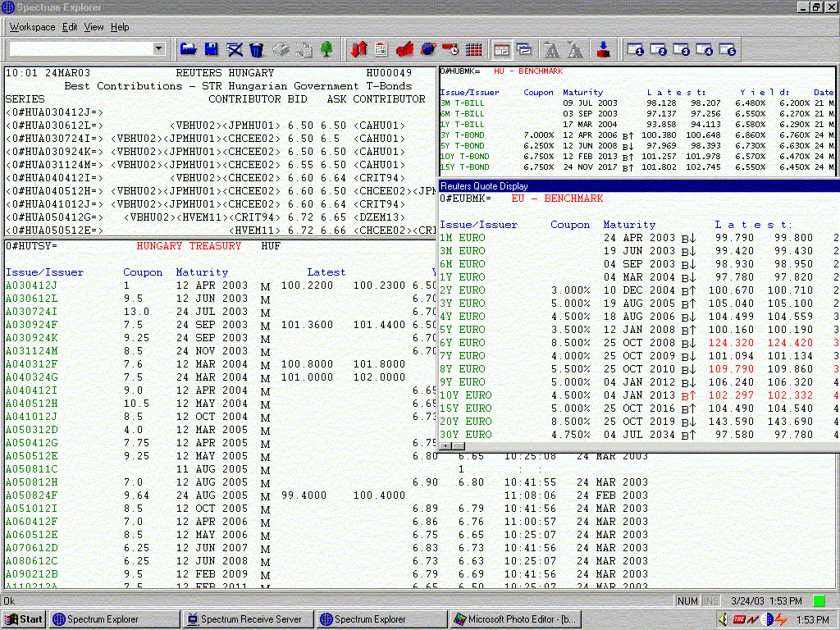The width and height of the screenshot is (840, 630).
Task: Click the EU Benchmark horizontal scrollbar left arrow
Action: [x=445, y=445]
